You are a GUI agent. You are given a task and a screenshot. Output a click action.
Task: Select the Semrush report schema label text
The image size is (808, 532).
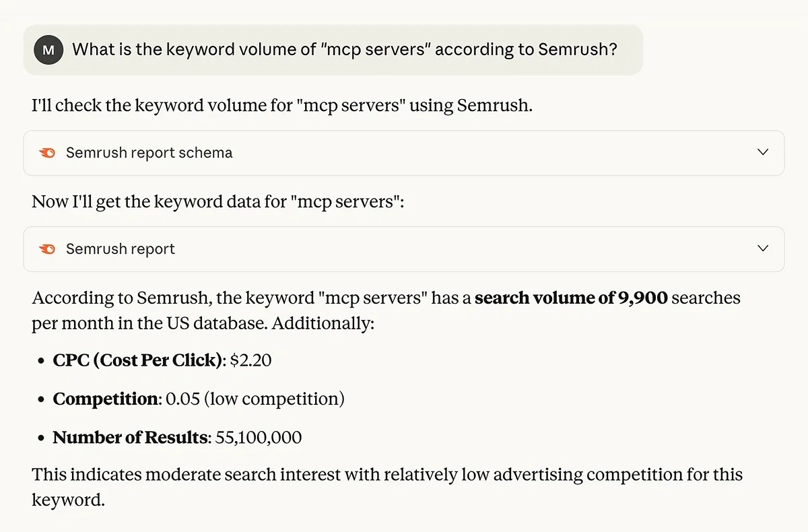[x=149, y=153]
